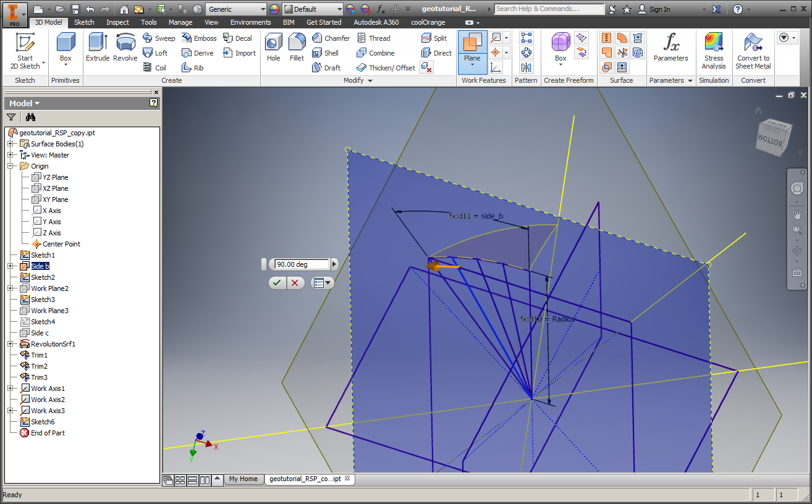Screen dimensions: 812x504
Task: Start a new 2D Sketch
Action: [25, 51]
